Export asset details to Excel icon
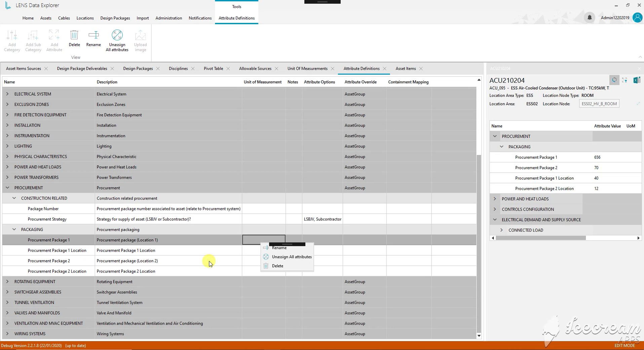The height and width of the screenshot is (350, 644). pos(637,80)
